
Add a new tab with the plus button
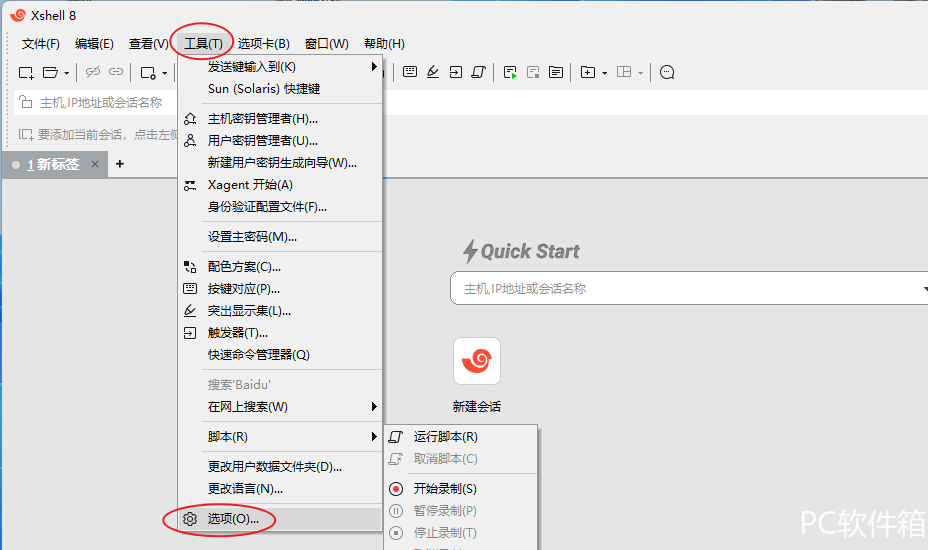120,164
